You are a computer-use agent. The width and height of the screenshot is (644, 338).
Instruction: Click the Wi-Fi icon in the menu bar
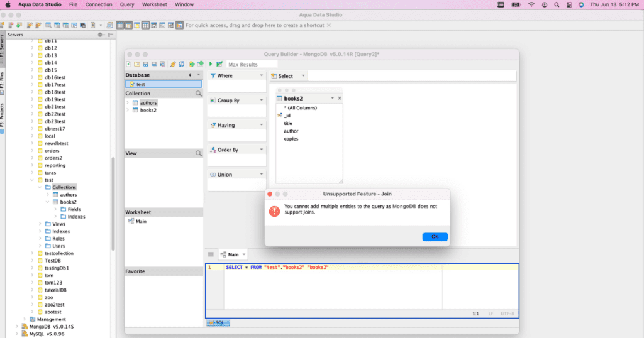point(531,4)
